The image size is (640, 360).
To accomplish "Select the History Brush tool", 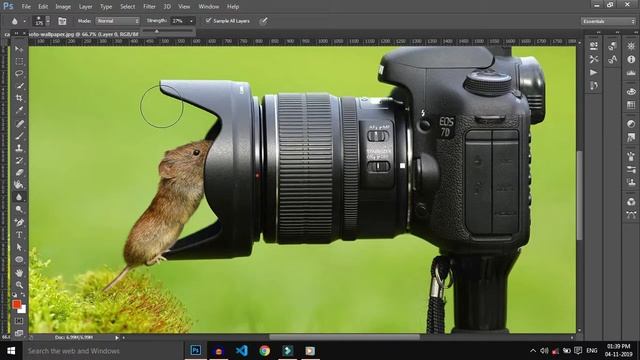I will pos(19,160).
